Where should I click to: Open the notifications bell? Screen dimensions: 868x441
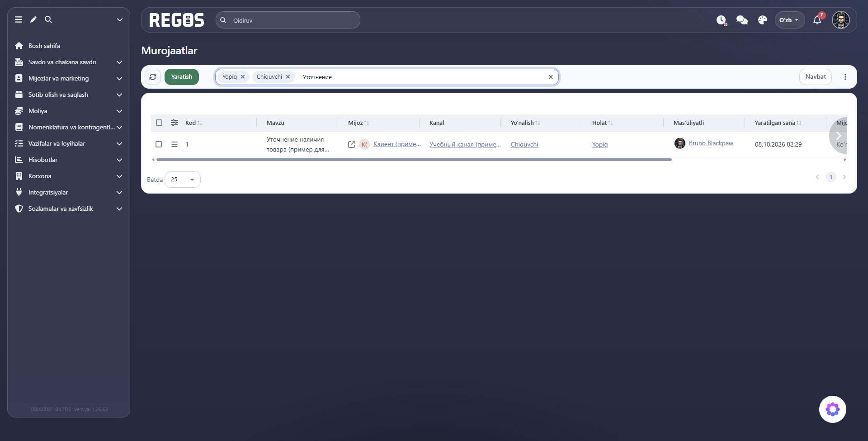pyautogui.click(x=817, y=20)
